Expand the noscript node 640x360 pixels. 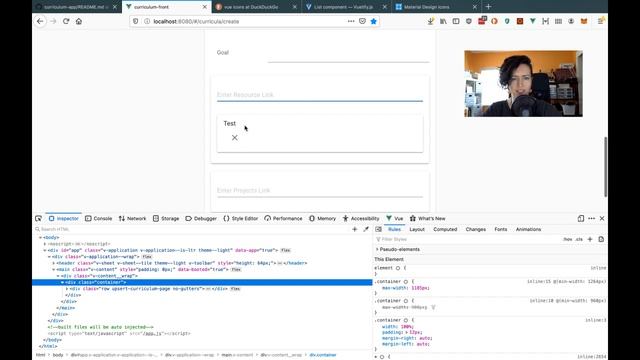click(45, 244)
